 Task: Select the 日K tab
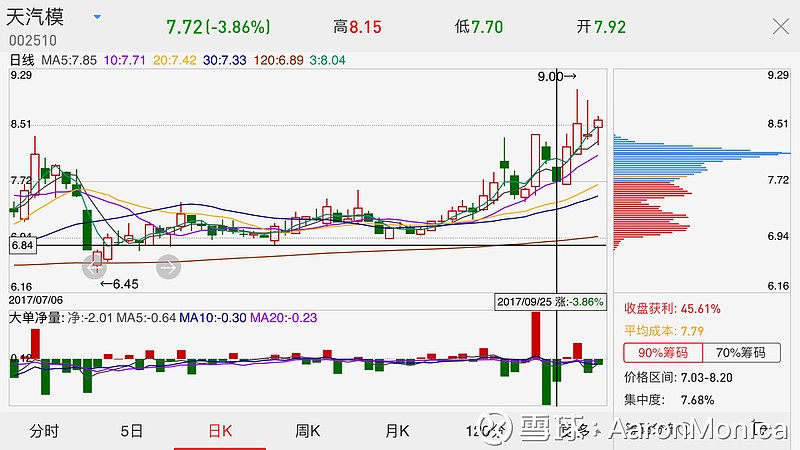[219, 431]
